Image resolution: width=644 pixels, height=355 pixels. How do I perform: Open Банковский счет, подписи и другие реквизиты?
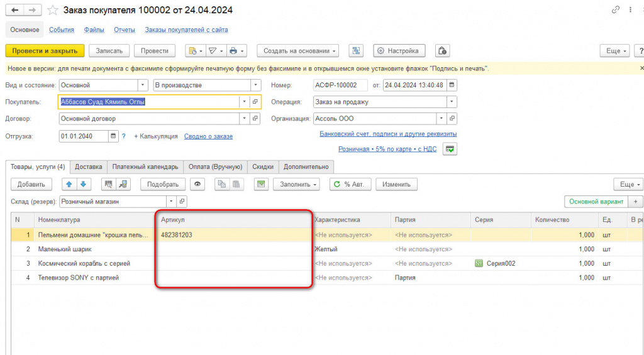click(388, 134)
